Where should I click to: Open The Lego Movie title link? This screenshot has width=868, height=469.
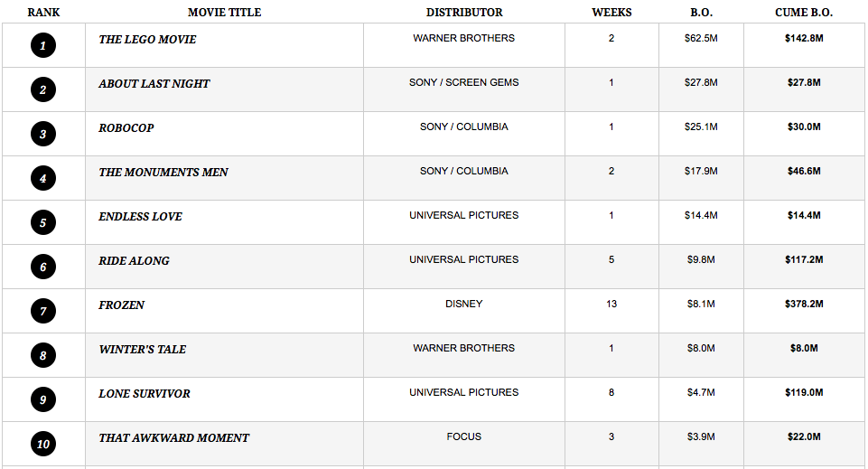[x=147, y=40]
